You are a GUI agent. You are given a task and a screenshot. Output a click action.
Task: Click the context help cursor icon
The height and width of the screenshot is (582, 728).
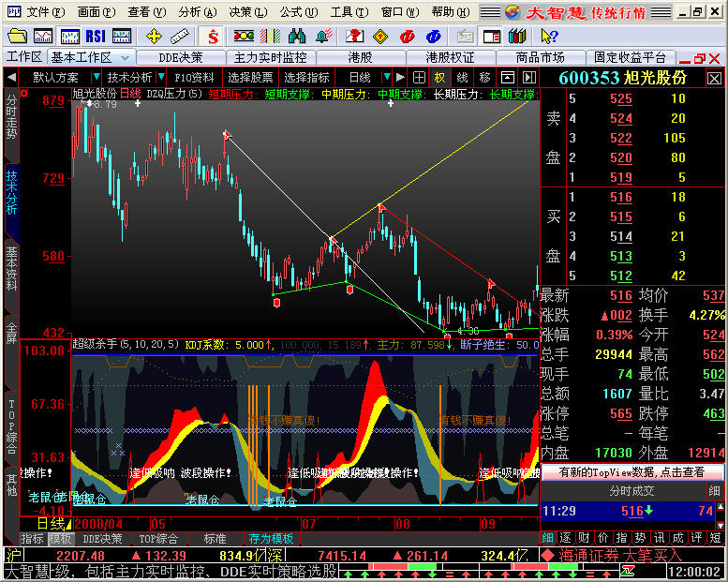tap(549, 36)
